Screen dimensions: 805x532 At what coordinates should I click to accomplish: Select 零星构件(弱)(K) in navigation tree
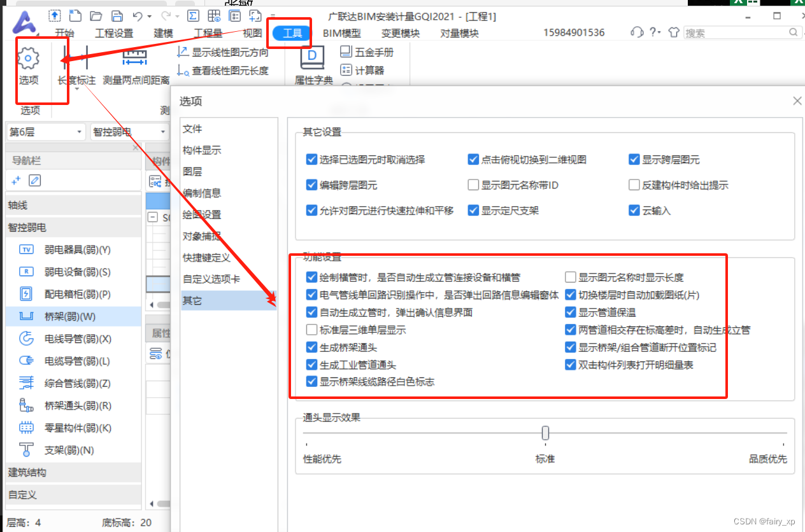pyautogui.click(x=73, y=428)
